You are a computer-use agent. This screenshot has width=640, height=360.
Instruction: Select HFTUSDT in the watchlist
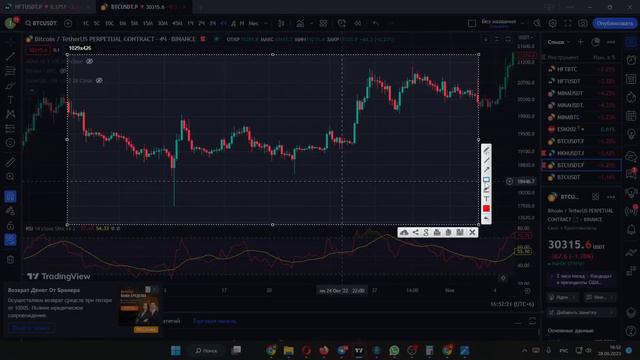pos(582,81)
